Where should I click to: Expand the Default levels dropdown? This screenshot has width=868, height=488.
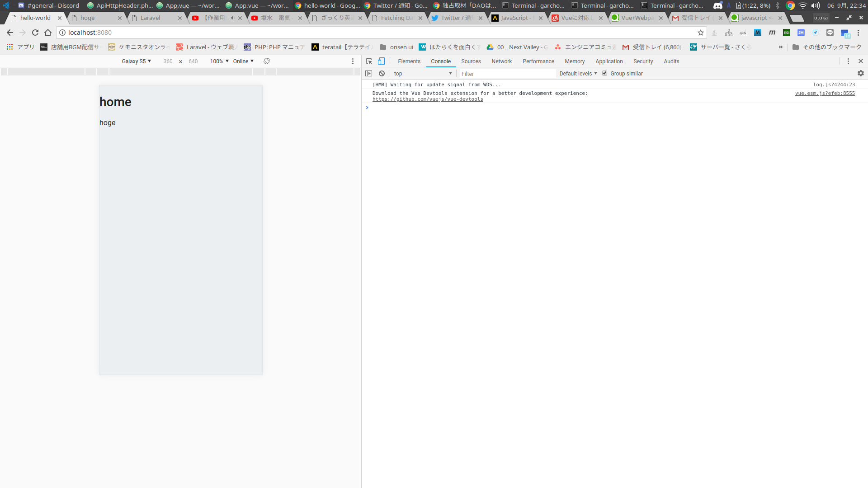578,73
